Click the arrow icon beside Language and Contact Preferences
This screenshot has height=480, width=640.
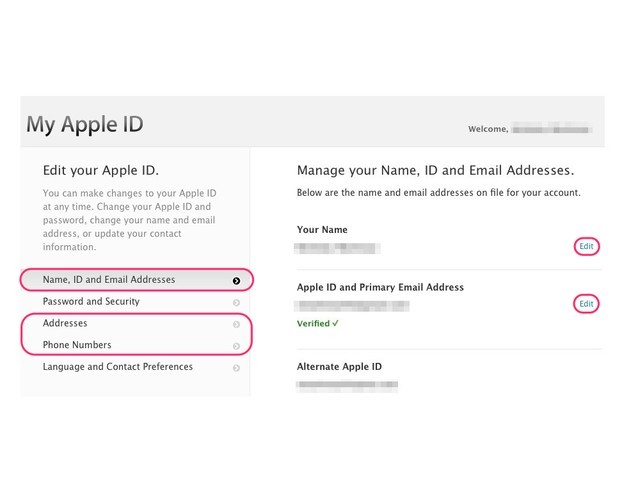pyautogui.click(x=236, y=368)
